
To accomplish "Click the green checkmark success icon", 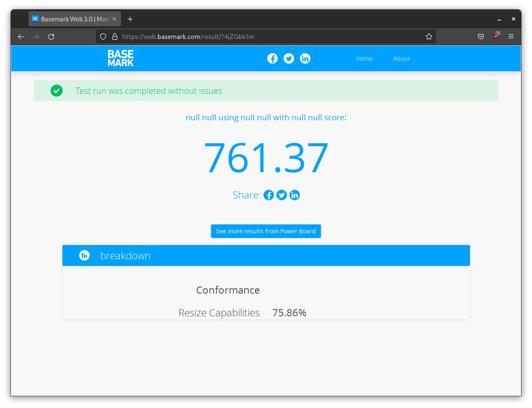I will (x=57, y=90).
